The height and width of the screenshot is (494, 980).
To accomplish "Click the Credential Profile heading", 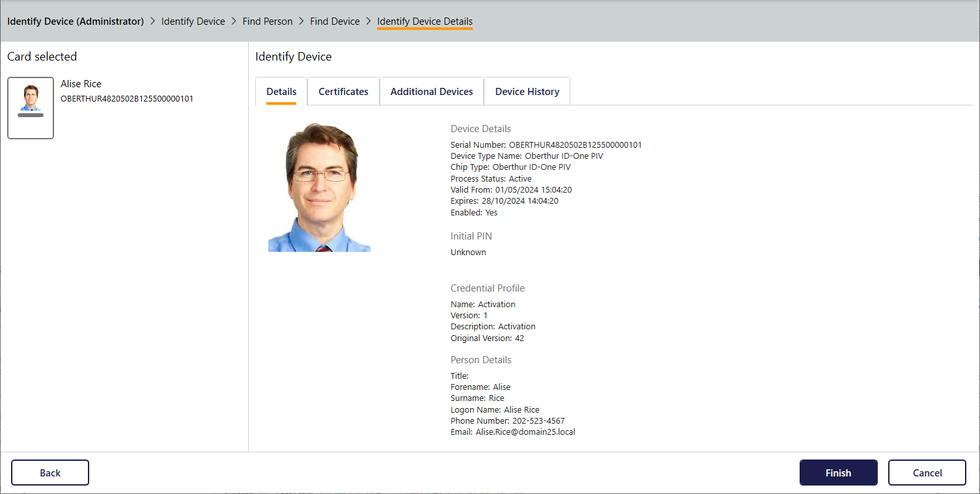I will coord(487,288).
